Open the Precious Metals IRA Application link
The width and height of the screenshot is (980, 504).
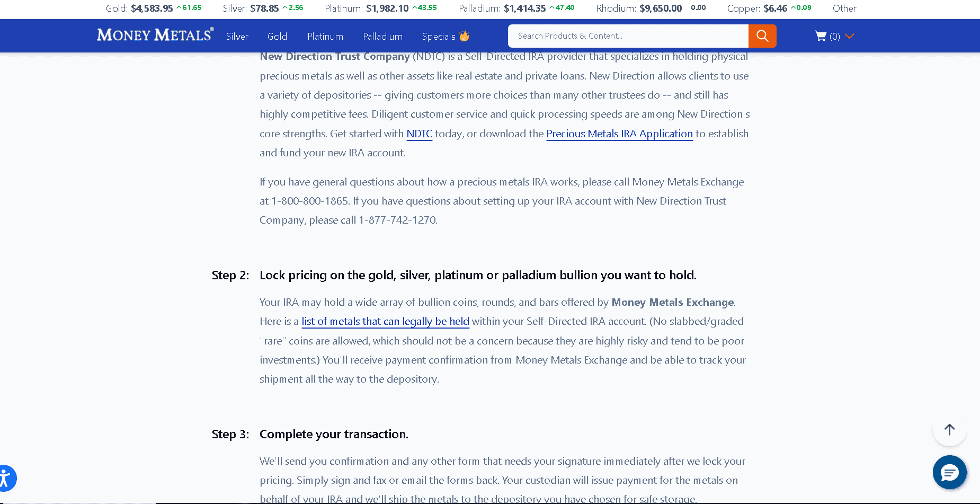click(x=619, y=134)
